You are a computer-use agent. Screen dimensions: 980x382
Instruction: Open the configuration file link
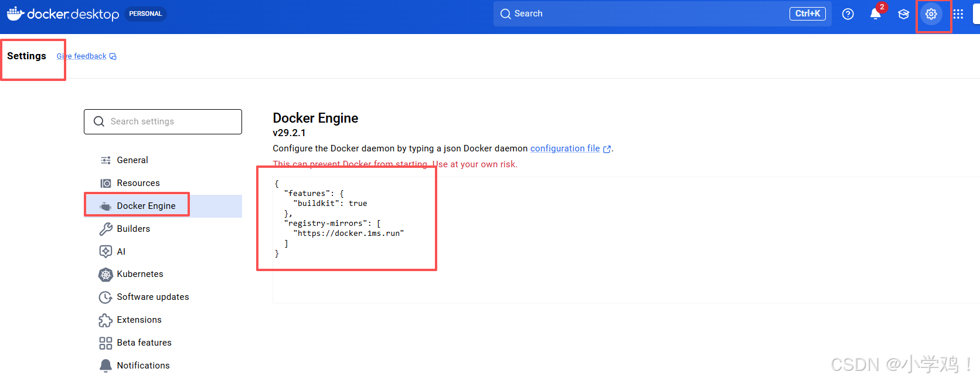coord(565,148)
